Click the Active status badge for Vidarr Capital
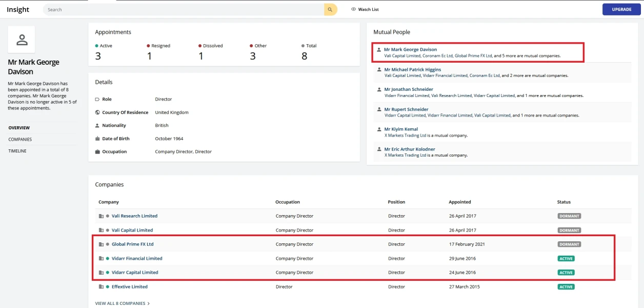The height and width of the screenshot is (308, 644). click(566, 273)
